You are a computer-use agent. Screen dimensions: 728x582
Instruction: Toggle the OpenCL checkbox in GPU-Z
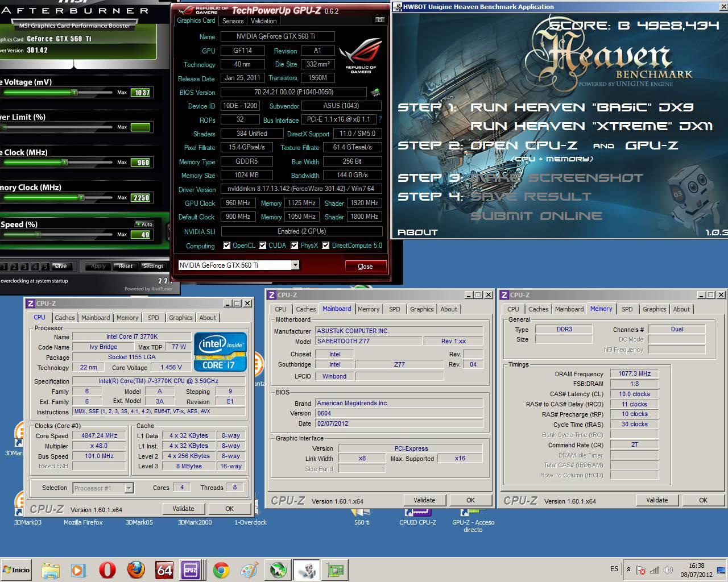tap(227, 246)
